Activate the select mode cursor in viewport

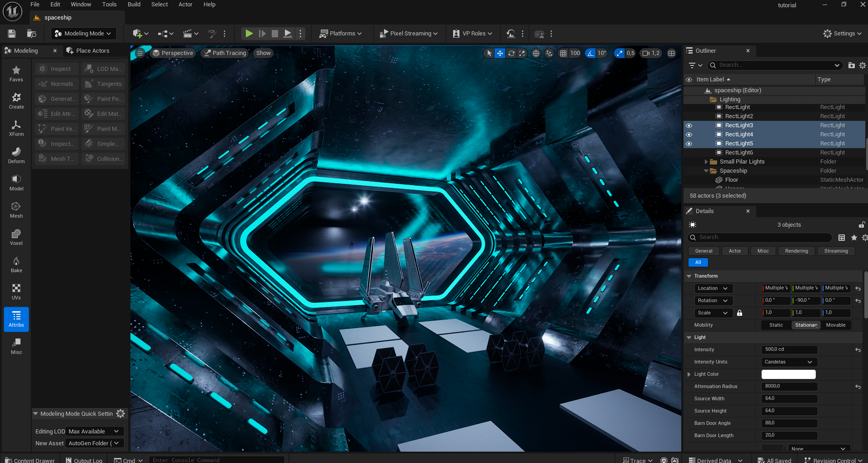coord(489,53)
